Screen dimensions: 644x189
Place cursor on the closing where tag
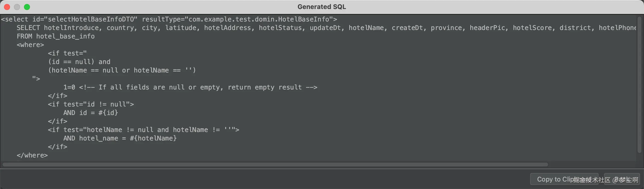pyautogui.click(x=32, y=155)
